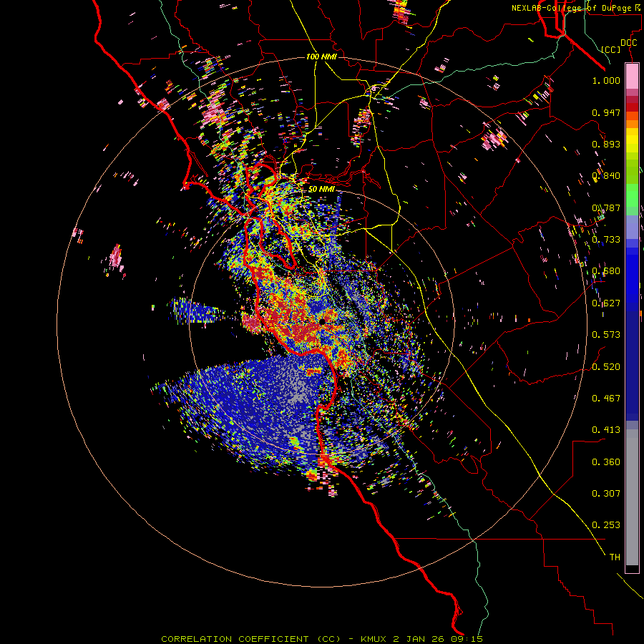Click the 50 NMI range ring label

click(x=321, y=190)
